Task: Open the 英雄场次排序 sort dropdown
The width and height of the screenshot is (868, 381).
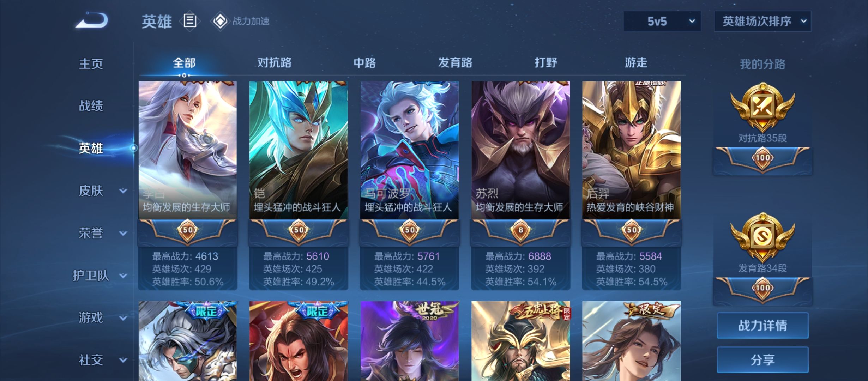Action: coord(762,21)
